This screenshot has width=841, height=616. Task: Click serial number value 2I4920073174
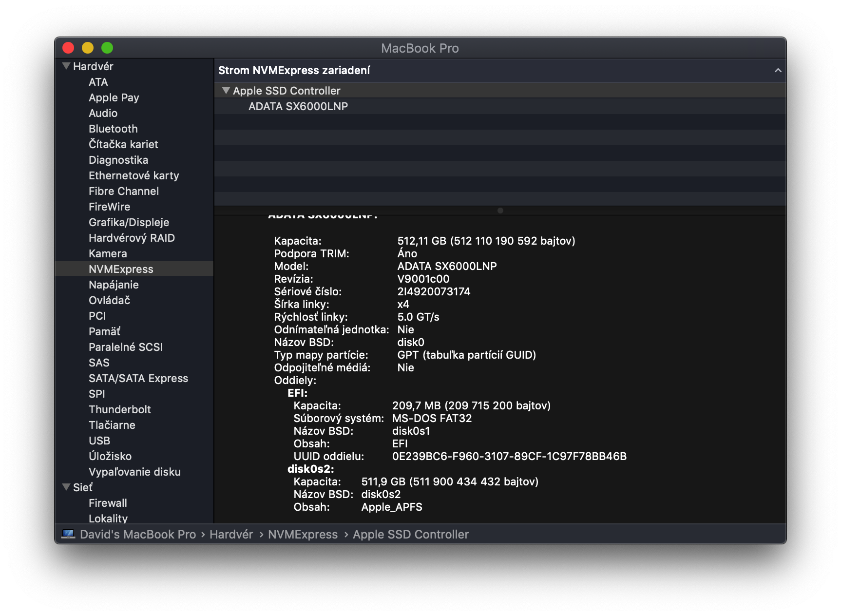click(434, 291)
